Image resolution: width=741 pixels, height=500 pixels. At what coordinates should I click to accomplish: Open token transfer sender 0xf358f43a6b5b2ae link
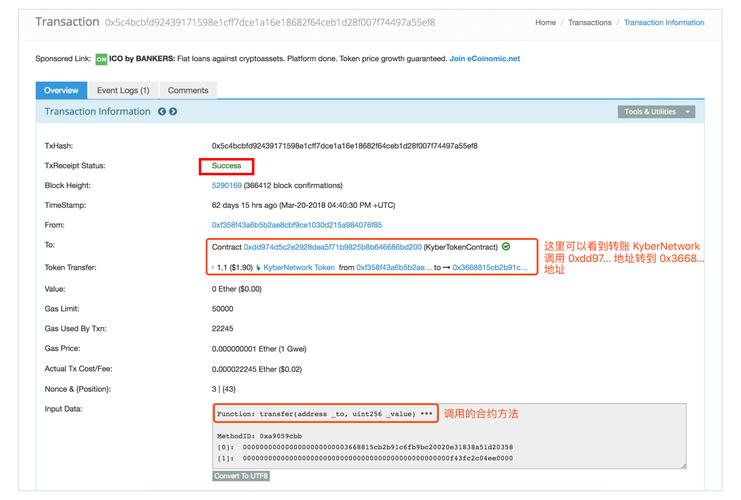393,268
